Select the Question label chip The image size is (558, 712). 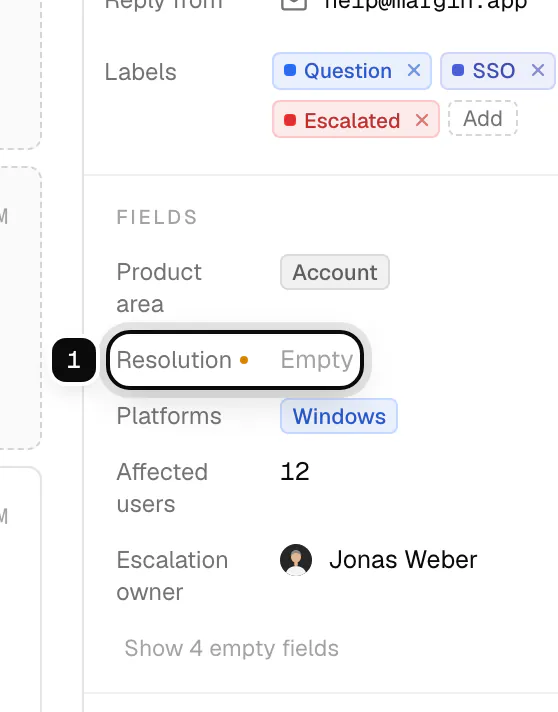pos(351,71)
